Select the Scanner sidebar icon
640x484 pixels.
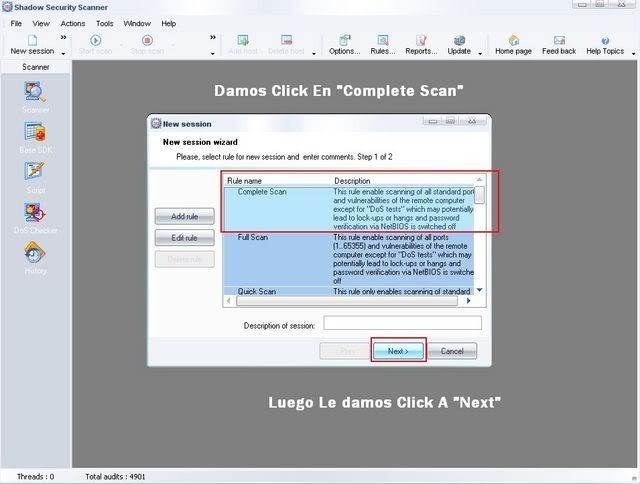[x=35, y=92]
